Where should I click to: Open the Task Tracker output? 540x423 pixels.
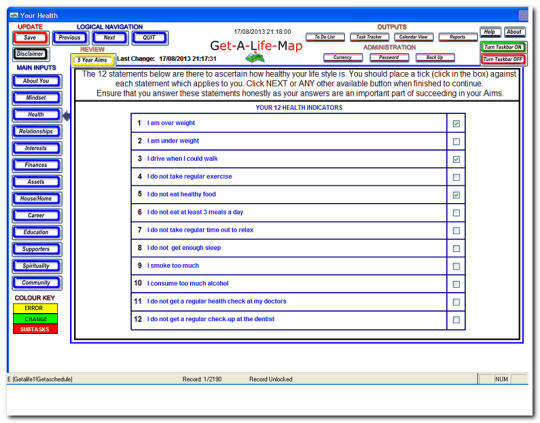pyautogui.click(x=369, y=37)
